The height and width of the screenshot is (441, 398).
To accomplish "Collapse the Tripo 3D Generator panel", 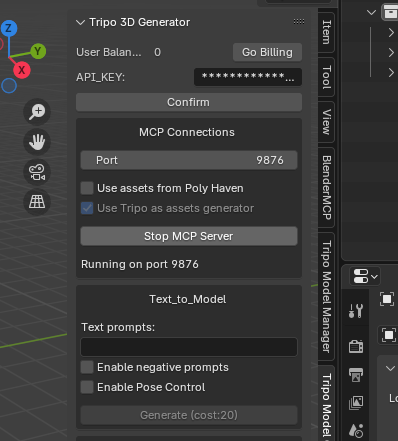I will tap(80, 22).
